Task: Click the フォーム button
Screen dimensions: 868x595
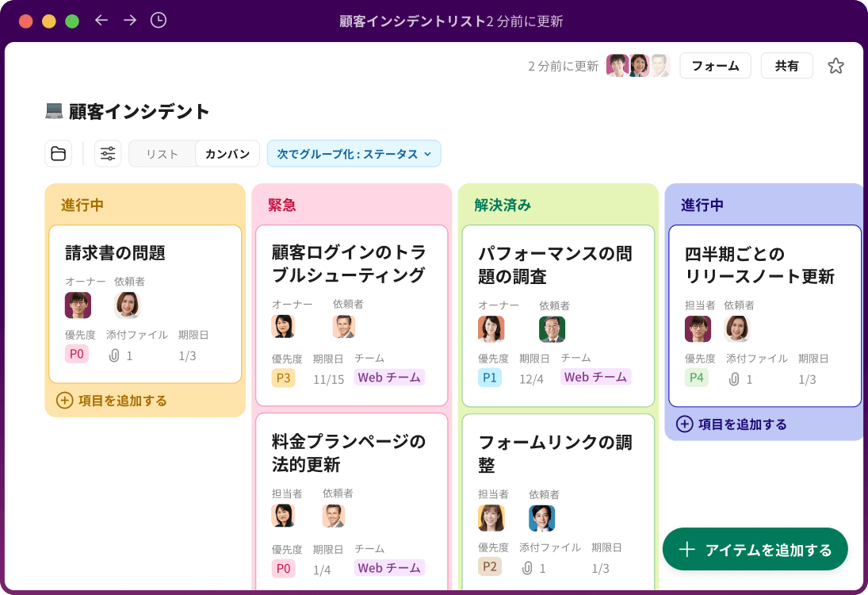Action: 714,66
